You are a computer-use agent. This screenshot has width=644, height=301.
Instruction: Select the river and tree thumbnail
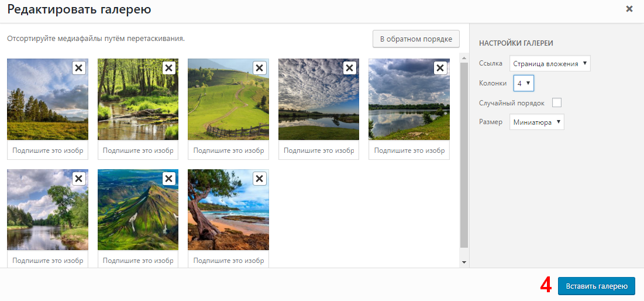pos(47,210)
